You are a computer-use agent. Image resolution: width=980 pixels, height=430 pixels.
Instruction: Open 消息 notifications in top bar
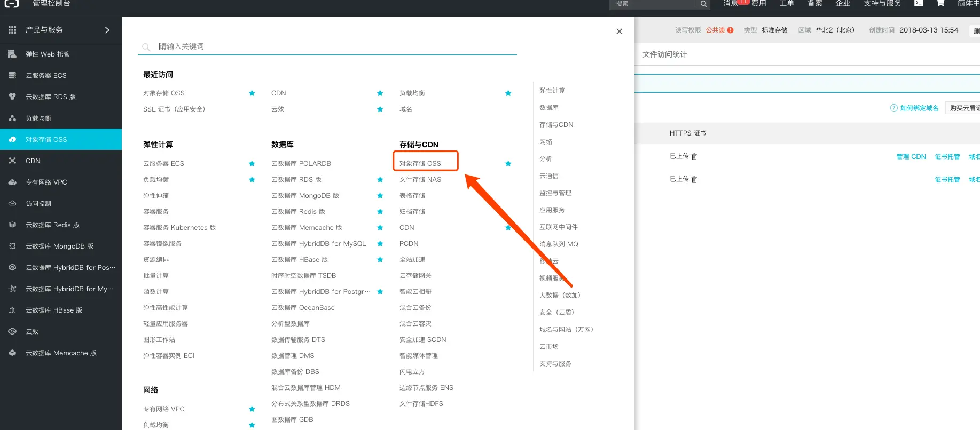point(731,4)
